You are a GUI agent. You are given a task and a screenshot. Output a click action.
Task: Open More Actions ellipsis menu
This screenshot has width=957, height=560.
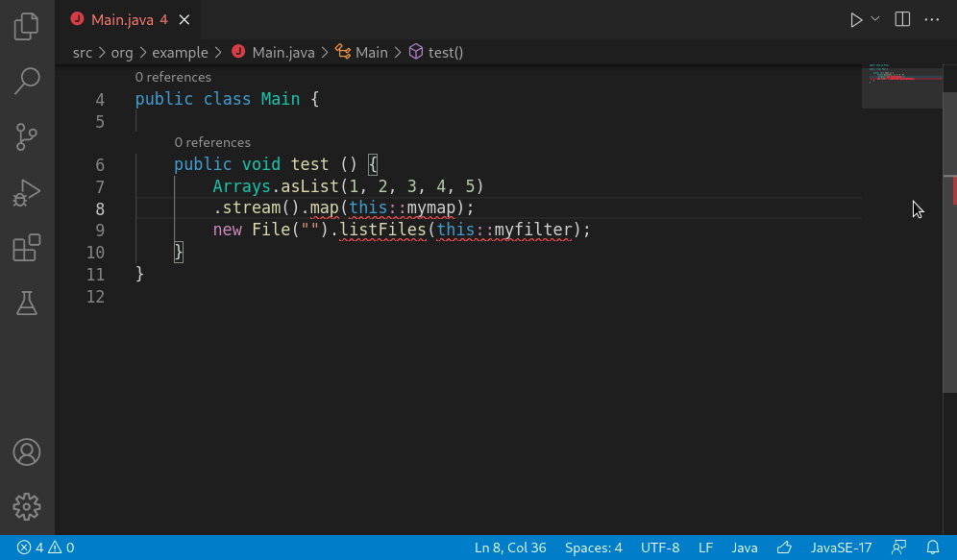(x=931, y=19)
